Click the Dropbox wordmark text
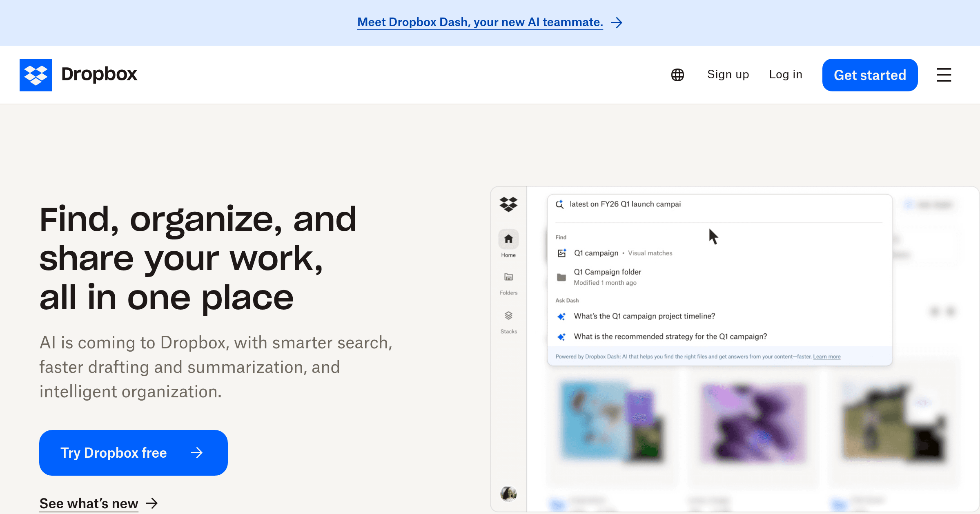This screenshot has width=980, height=514. 99,74
